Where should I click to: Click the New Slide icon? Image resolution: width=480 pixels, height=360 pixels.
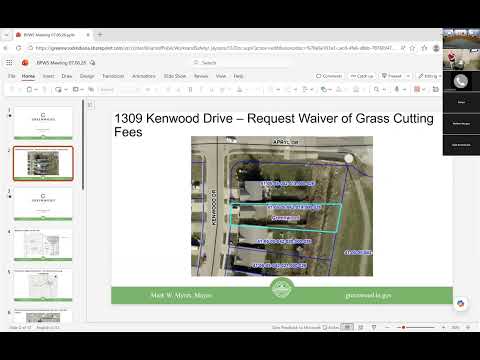pyautogui.click(x=58, y=89)
